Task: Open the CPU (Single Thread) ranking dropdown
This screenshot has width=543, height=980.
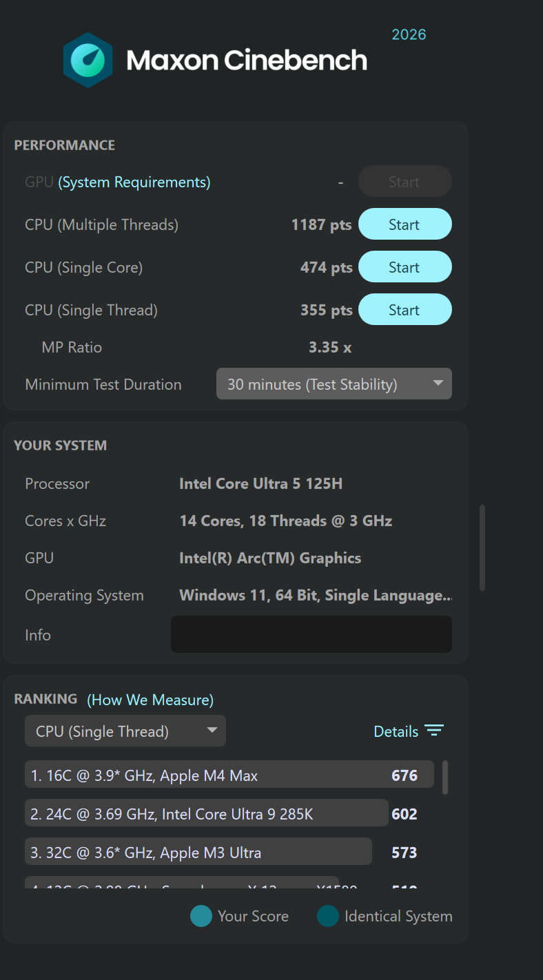Action: click(x=125, y=731)
